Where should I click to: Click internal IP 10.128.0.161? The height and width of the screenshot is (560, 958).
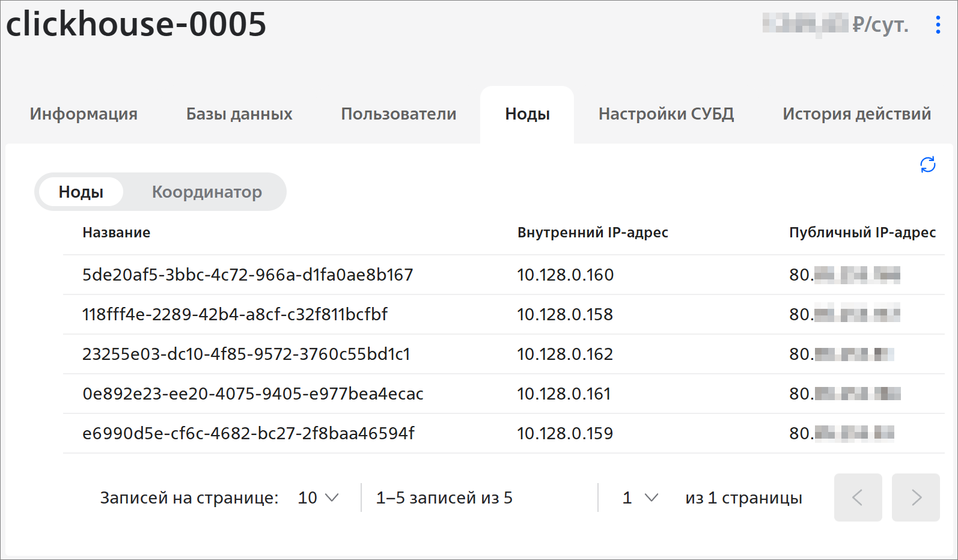(x=564, y=394)
